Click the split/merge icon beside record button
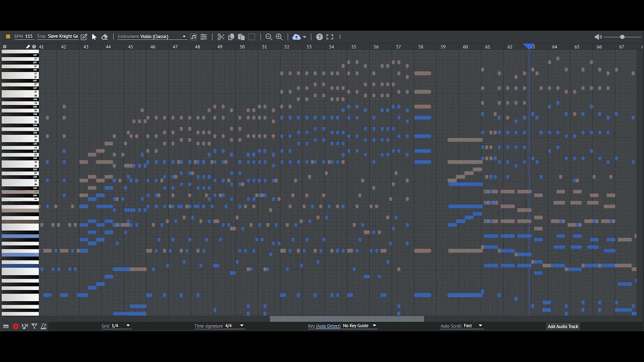Screen dimensions: 644x362 tap(25, 326)
